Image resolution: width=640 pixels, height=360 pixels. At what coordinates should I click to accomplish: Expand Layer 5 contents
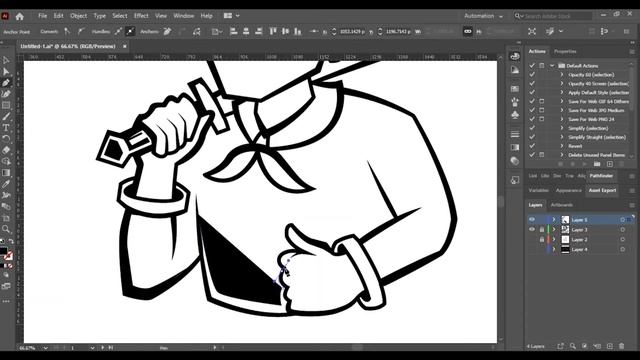[x=554, y=220]
